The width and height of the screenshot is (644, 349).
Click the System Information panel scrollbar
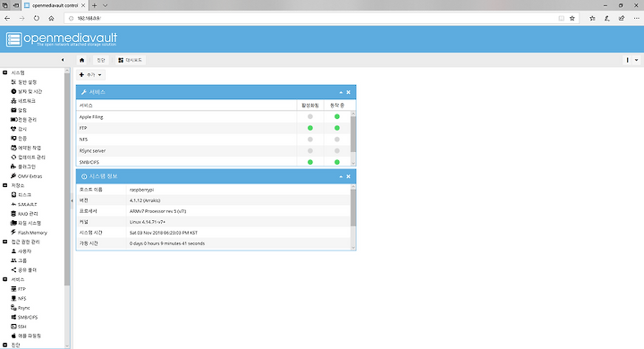point(353,208)
